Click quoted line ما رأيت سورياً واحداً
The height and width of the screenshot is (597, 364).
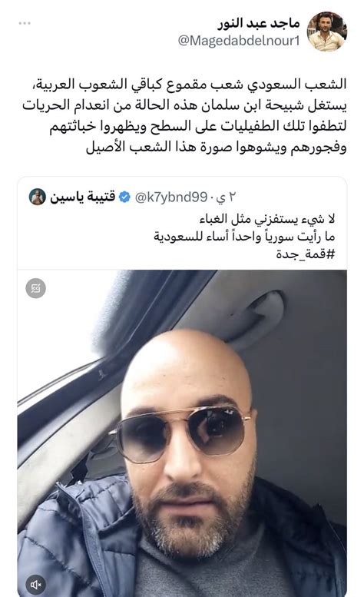[x=244, y=237]
